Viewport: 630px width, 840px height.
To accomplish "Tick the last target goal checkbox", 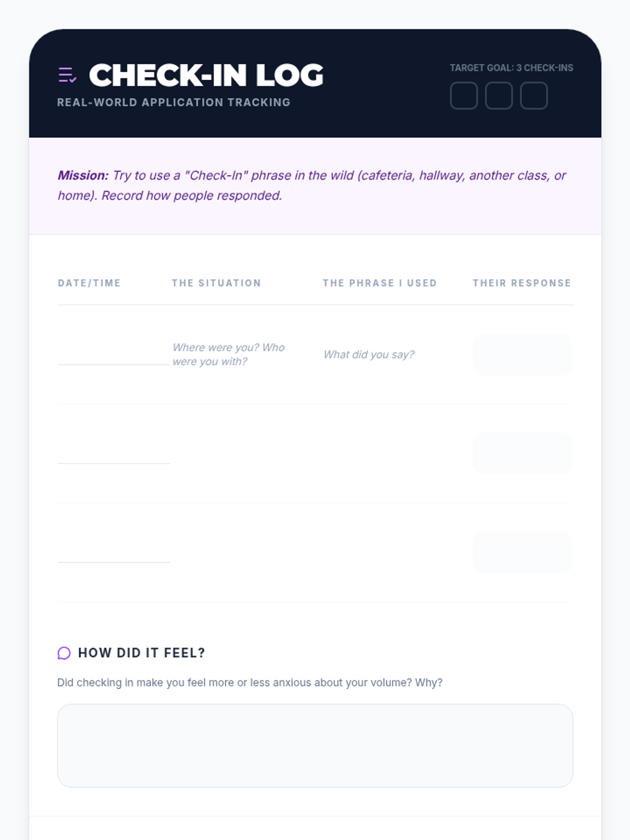I will (x=533, y=96).
